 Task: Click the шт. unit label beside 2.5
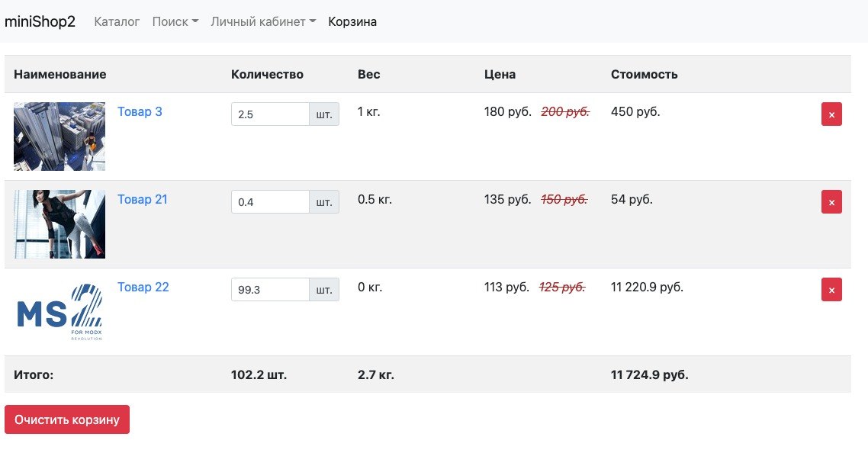324,114
